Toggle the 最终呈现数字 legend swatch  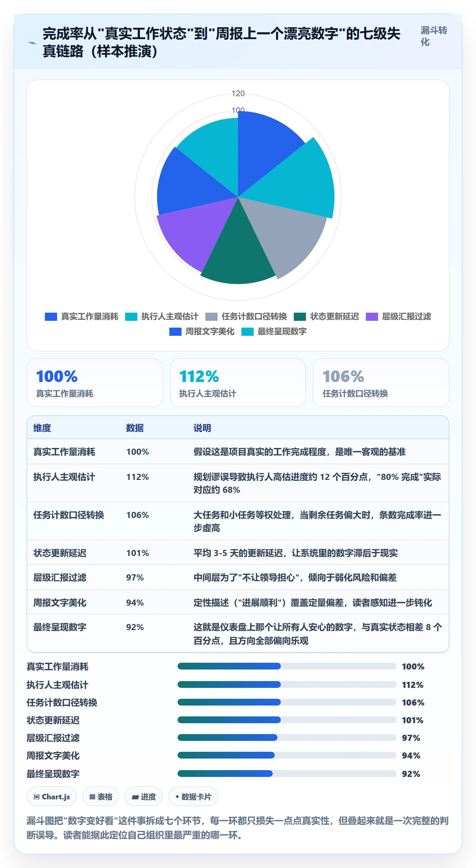[x=248, y=331]
